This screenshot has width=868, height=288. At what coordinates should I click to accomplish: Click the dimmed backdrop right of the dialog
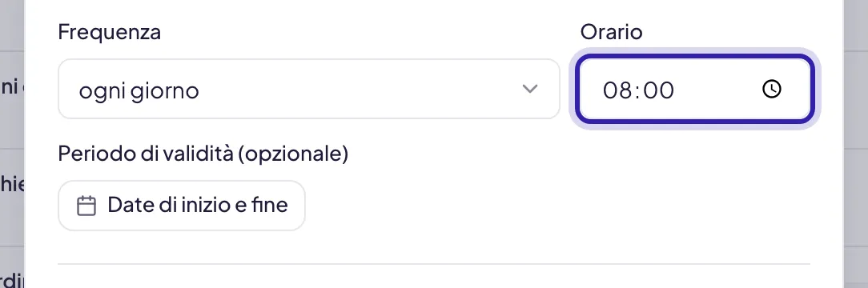pos(856,144)
